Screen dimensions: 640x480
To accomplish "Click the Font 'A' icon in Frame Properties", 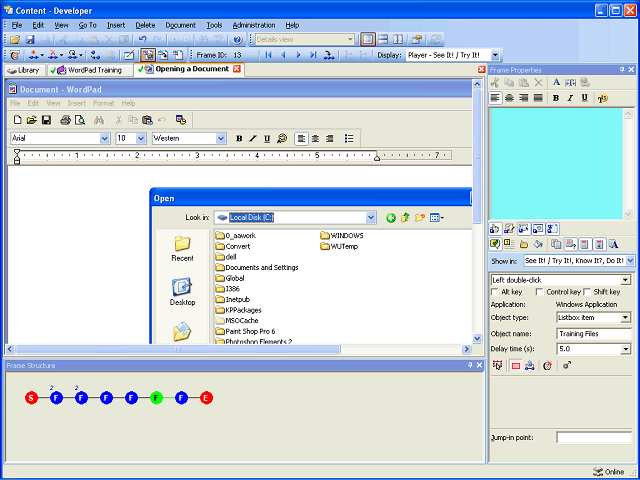I will pyautogui.click(x=556, y=82).
